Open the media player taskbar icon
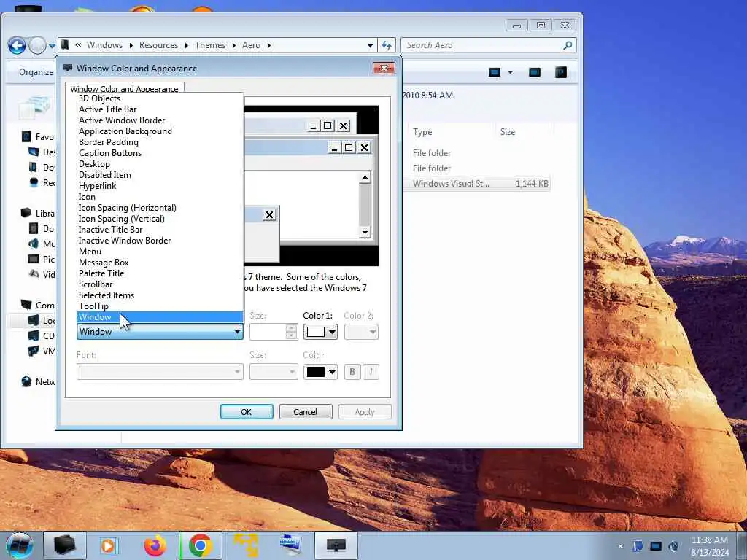This screenshot has width=747, height=560. click(109, 545)
